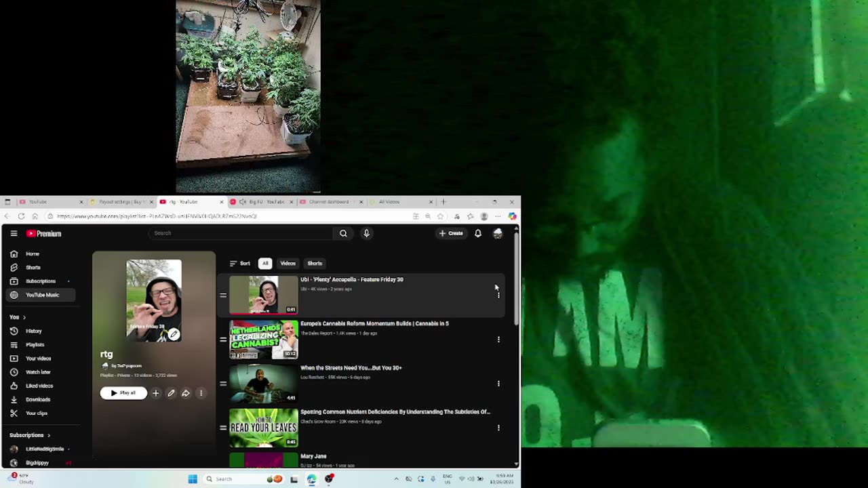Image resolution: width=868 pixels, height=488 pixels.
Task: Click Play all button
Action: pyautogui.click(x=123, y=393)
